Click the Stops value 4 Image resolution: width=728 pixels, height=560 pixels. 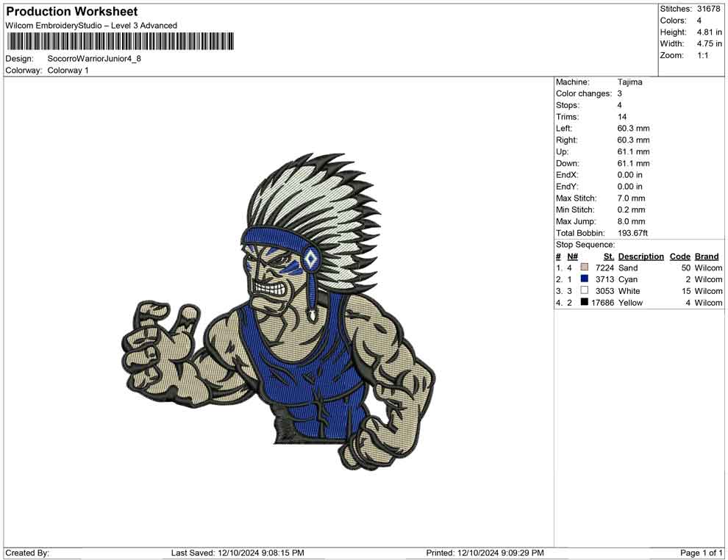click(x=620, y=105)
